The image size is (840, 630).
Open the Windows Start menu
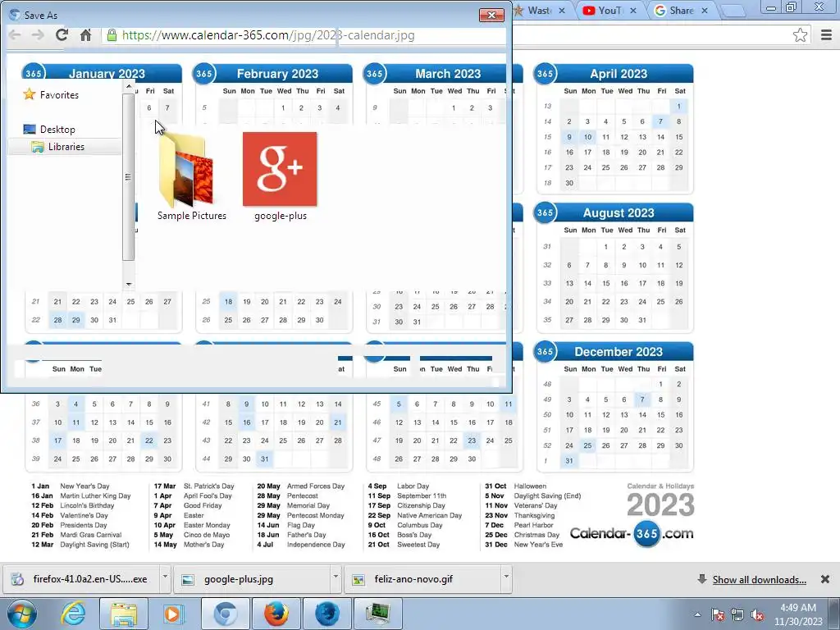21,614
